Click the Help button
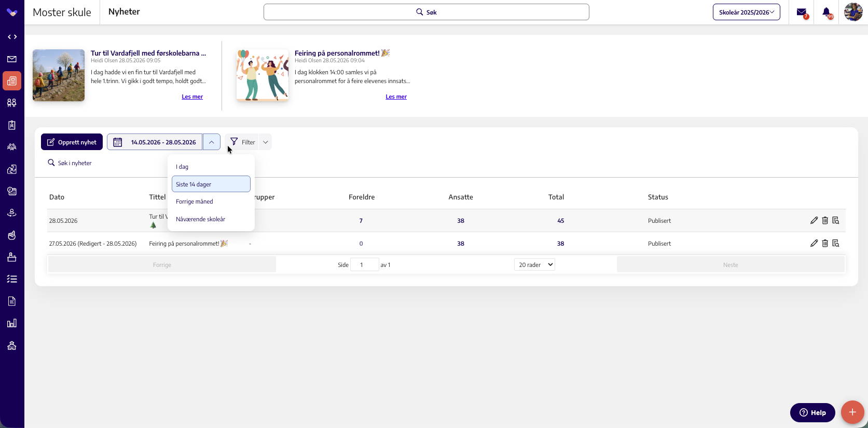This screenshot has width=868, height=428. 812,412
